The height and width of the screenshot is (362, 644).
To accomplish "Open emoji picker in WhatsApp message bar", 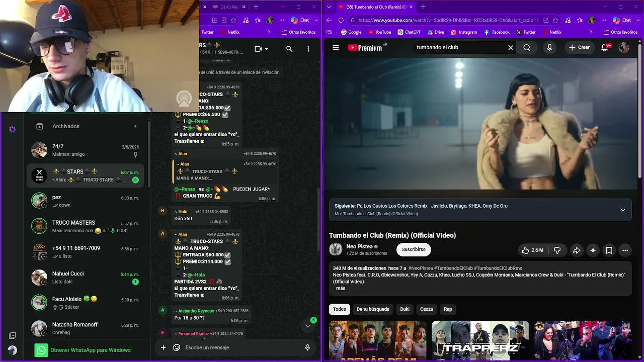I will [x=177, y=347].
